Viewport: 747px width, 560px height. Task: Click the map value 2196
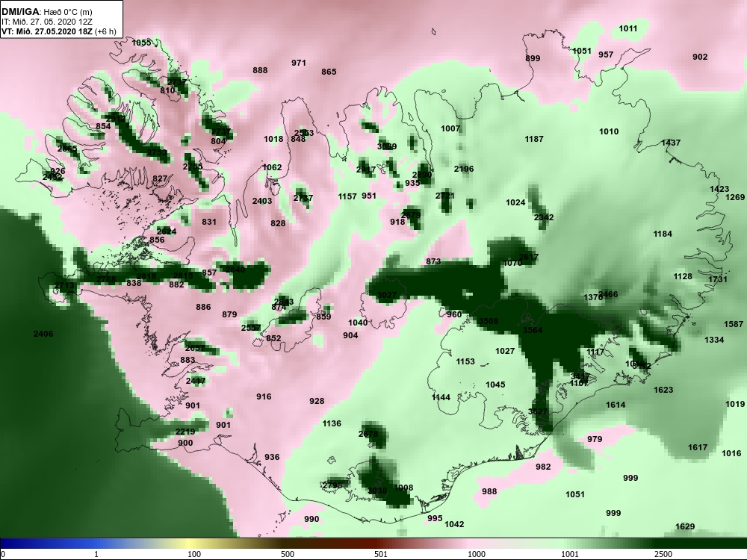[464, 169]
